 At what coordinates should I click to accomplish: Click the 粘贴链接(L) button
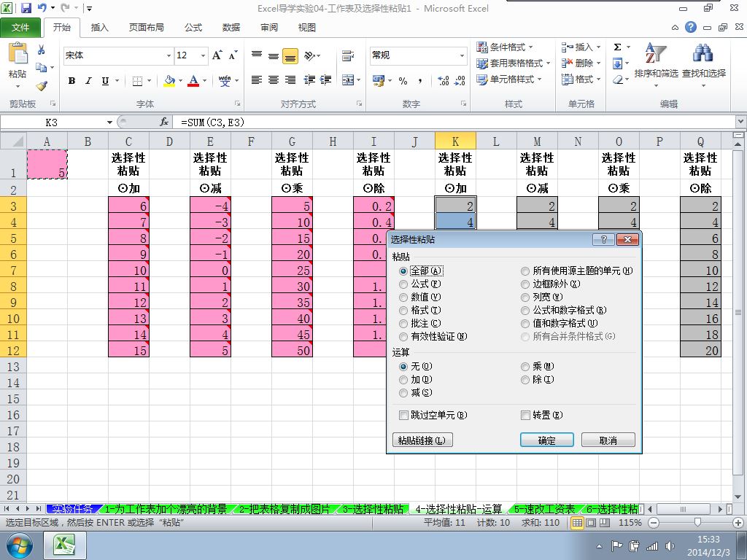coord(422,440)
